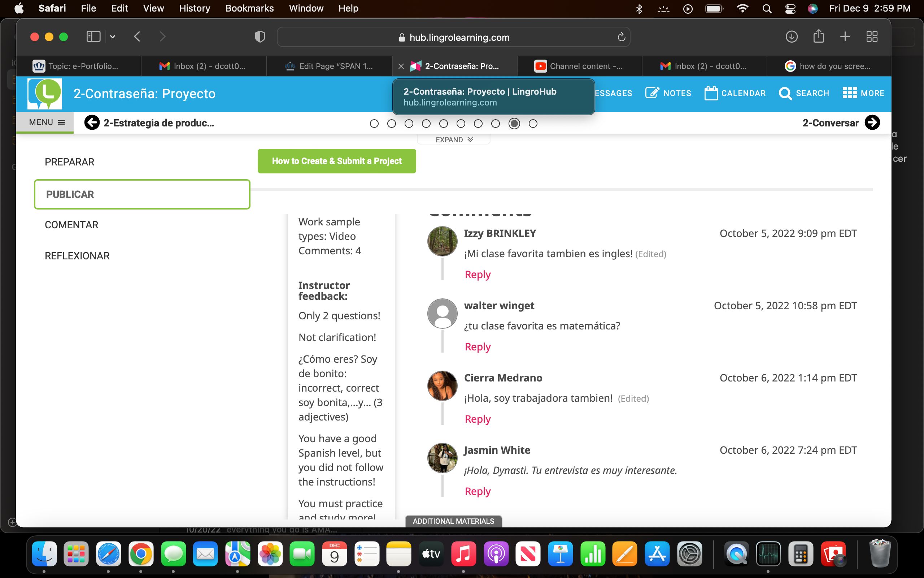Screen dimensions: 924x578
Task: Open Safari sidebar dropdown chevron
Action: pyautogui.click(x=113, y=37)
